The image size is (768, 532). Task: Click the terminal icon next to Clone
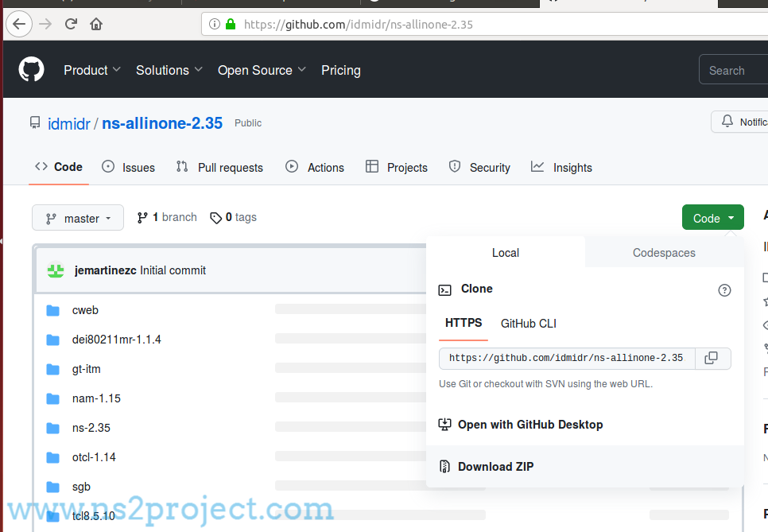coord(444,290)
